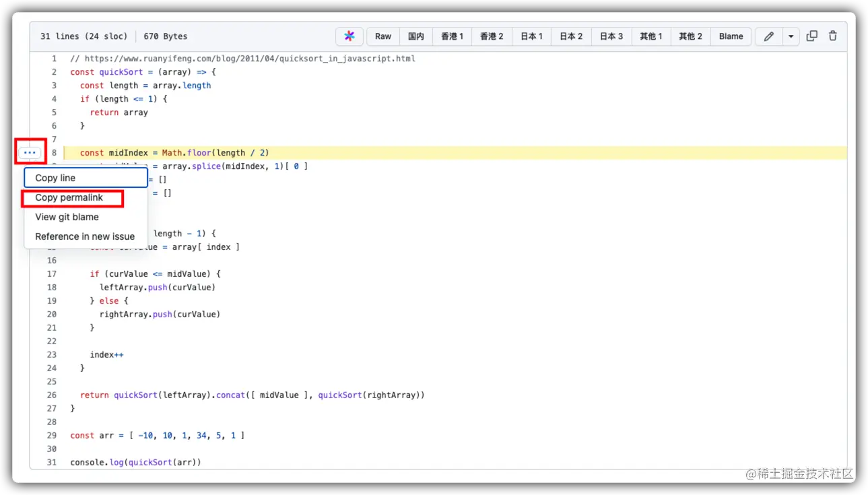Click line number 8

click(x=55, y=153)
